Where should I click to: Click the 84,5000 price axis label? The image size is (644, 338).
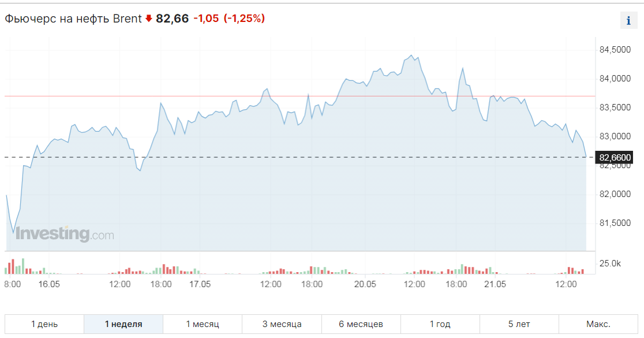(x=615, y=50)
